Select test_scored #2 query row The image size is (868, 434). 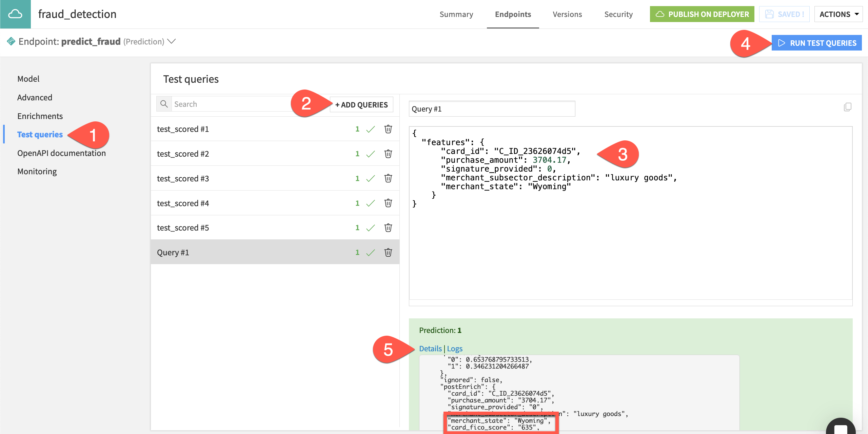click(x=275, y=154)
